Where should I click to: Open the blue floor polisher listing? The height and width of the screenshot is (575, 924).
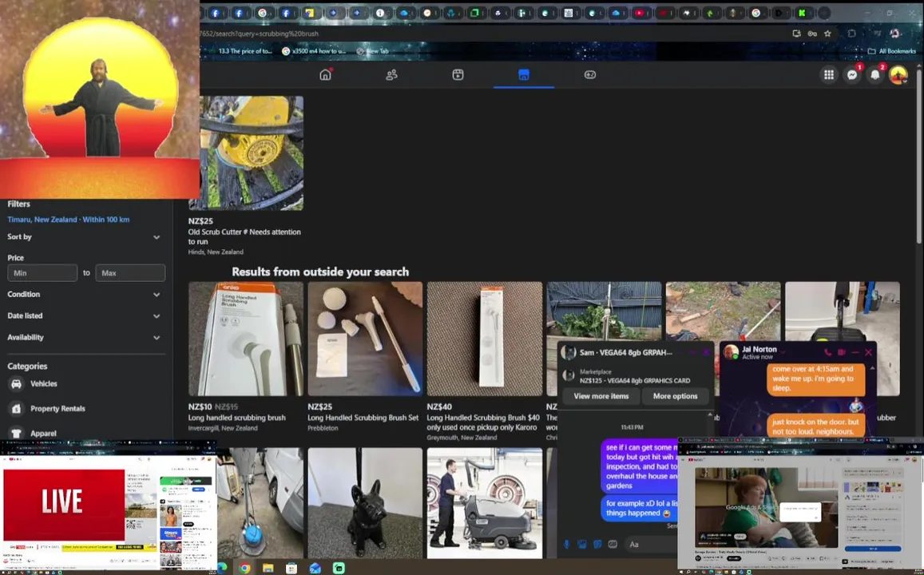260,503
